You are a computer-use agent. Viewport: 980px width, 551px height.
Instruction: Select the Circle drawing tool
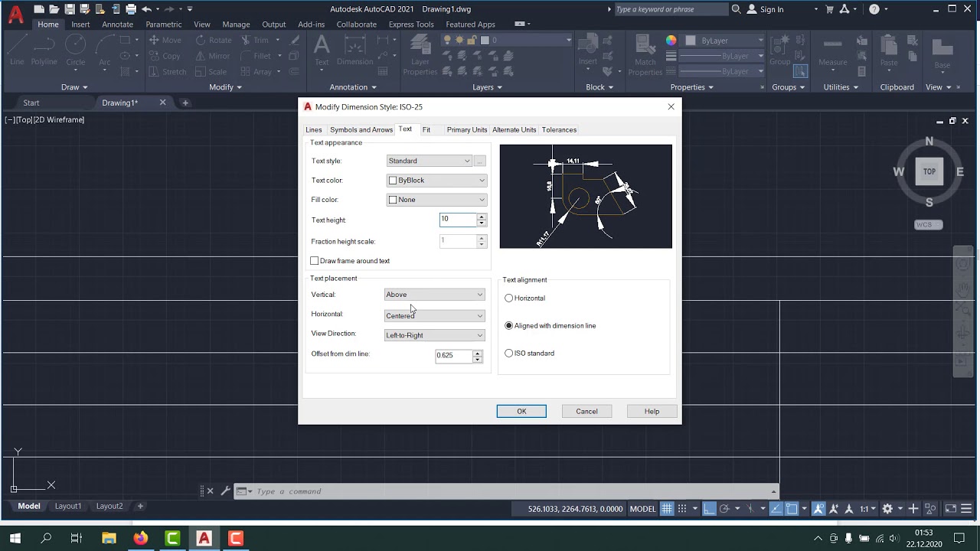pos(75,51)
